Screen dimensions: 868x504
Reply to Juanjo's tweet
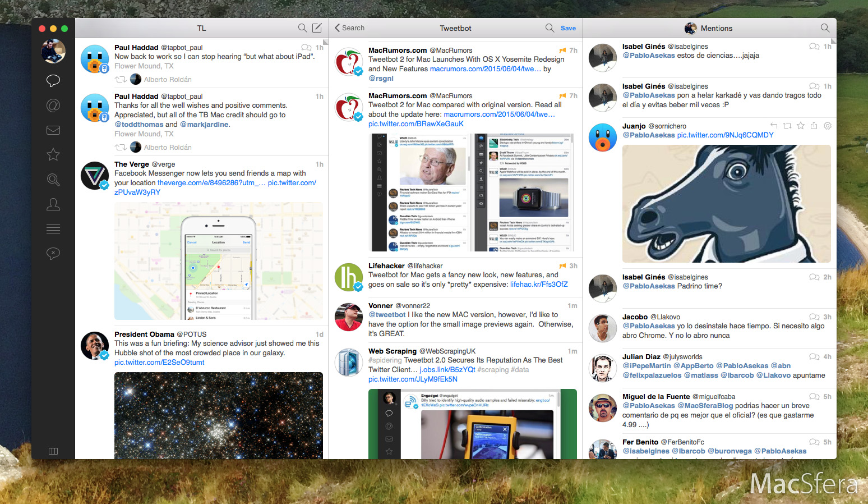[x=774, y=126]
